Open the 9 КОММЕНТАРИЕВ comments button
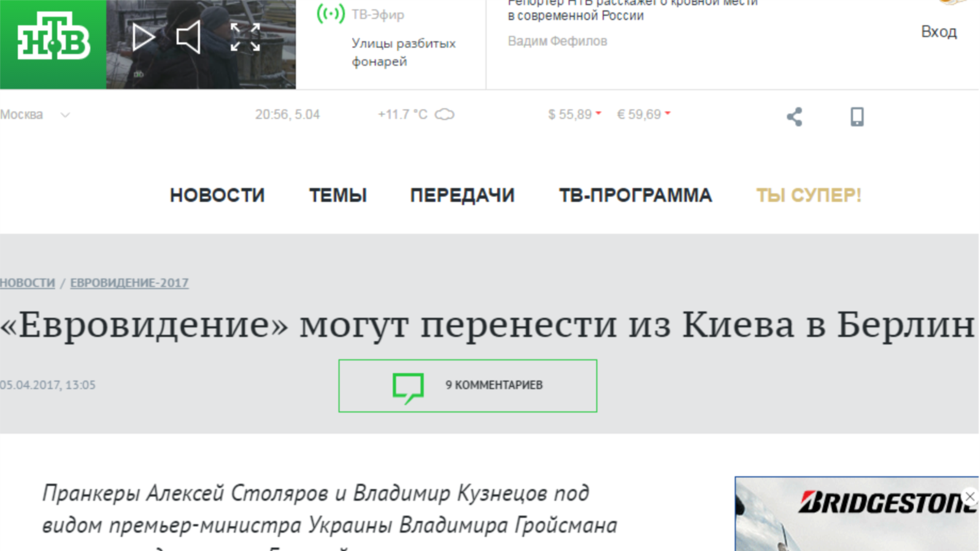Image resolution: width=980 pixels, height=551 pixels. 468,386
